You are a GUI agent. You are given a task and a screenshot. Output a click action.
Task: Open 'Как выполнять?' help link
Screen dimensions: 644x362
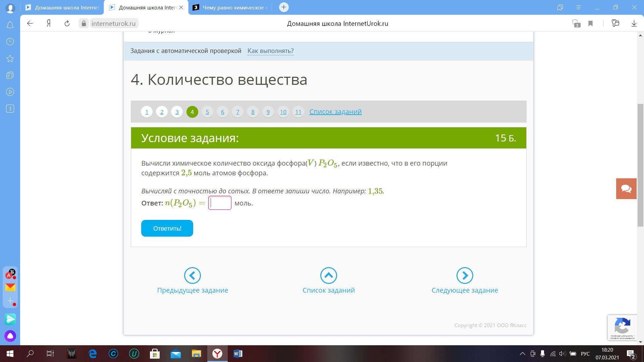coord(270,51)
